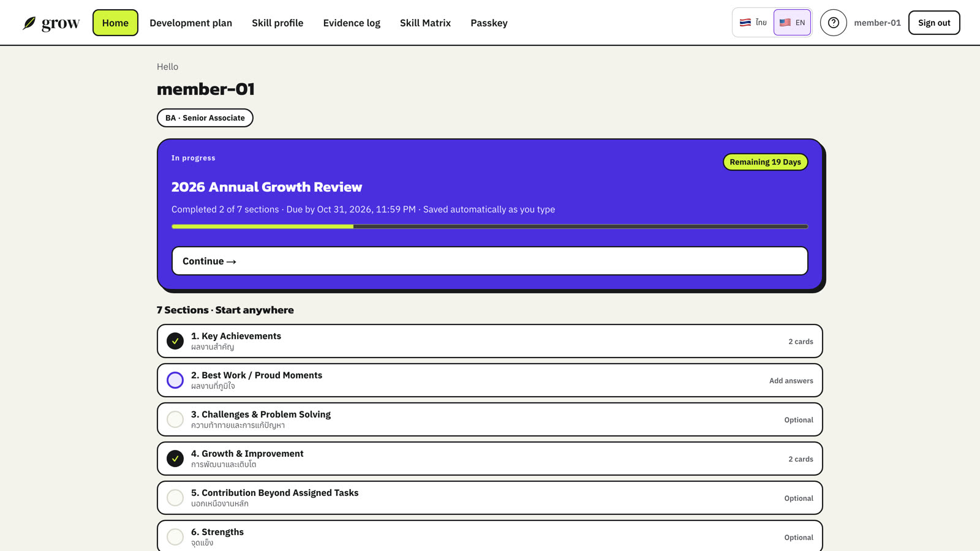Open the help question mark icon
The height and width of the screenshot is (551, 980).
click(x=833, y=23)
